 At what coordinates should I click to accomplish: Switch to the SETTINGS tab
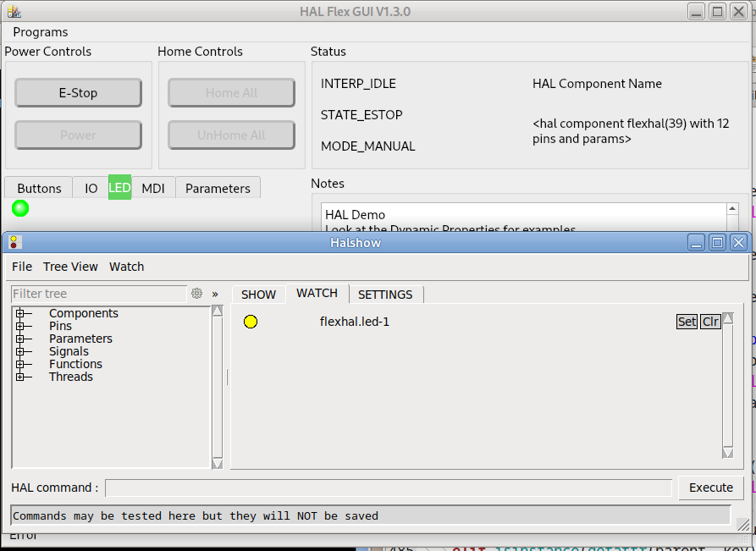(385, 295)
